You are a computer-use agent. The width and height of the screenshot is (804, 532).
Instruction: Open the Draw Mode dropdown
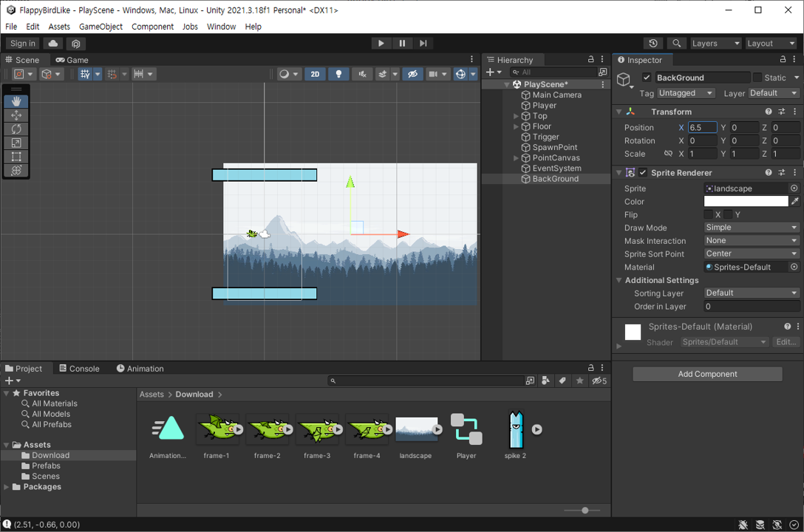click(x=752, y=228)
